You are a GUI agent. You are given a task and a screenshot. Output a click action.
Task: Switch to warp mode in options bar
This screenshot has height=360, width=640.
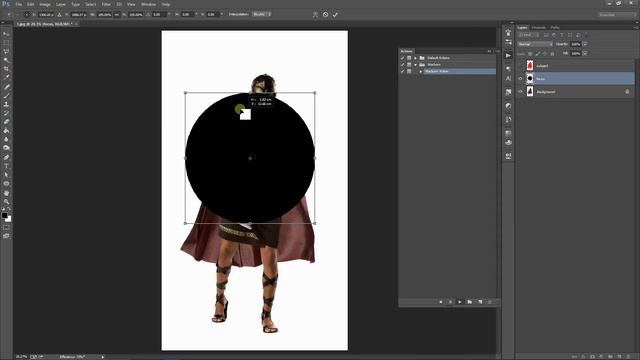click(315, 14)
